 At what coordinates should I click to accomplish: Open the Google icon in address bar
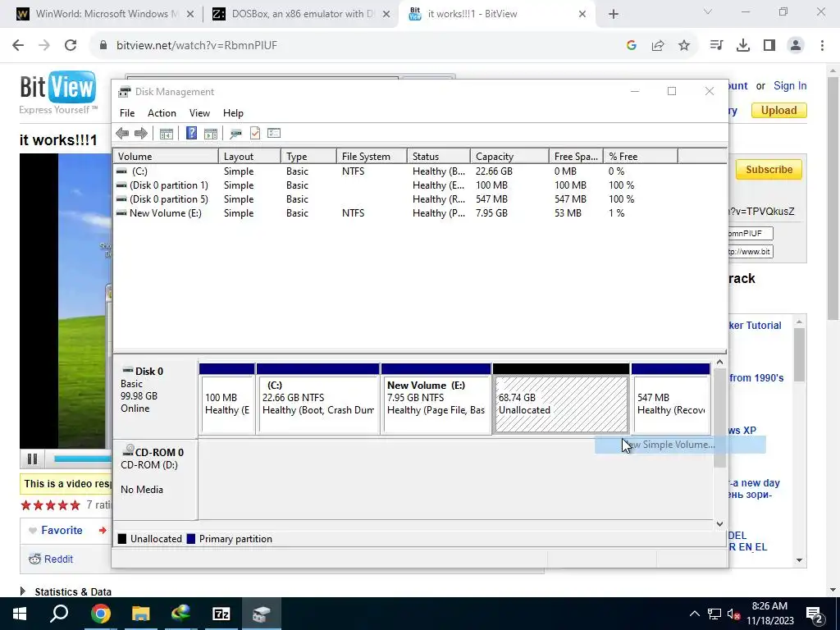pyautogui.click(x=632, y=46)
